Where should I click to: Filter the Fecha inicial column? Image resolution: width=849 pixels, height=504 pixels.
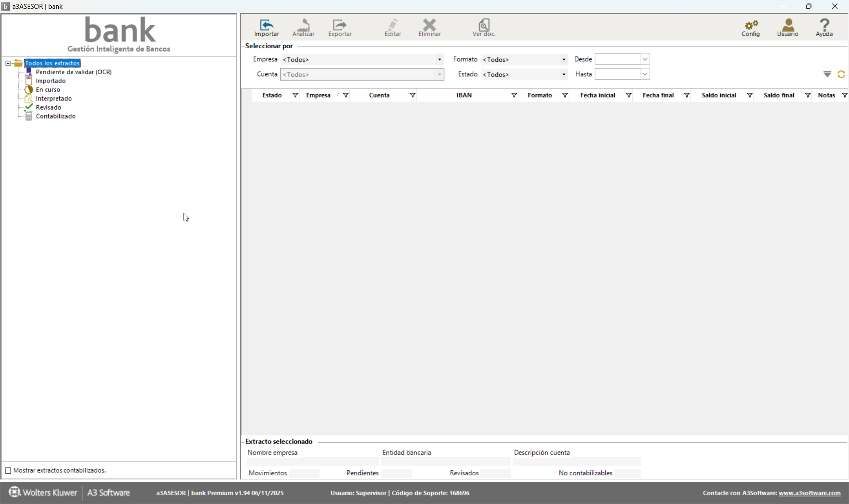(x=629, y=95)
